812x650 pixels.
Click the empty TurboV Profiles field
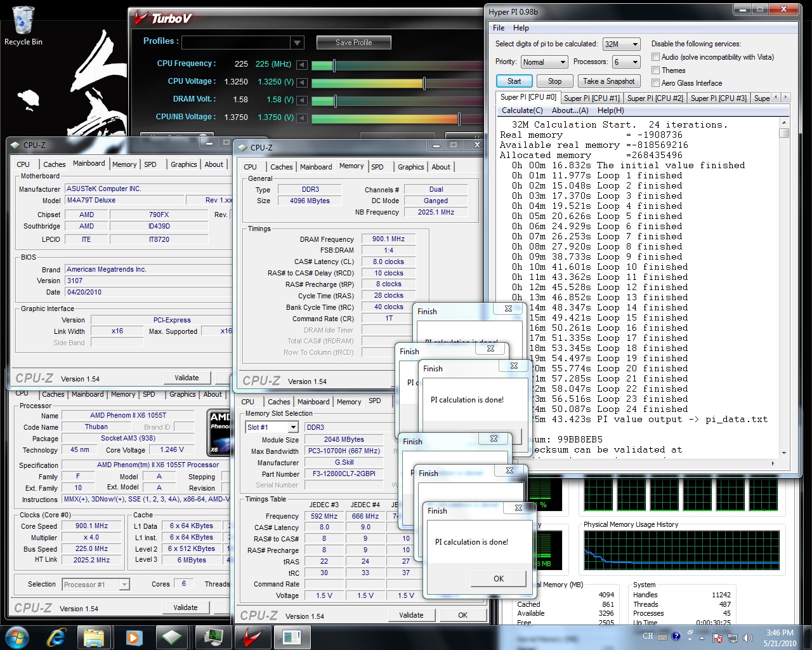tap(236, 43)
